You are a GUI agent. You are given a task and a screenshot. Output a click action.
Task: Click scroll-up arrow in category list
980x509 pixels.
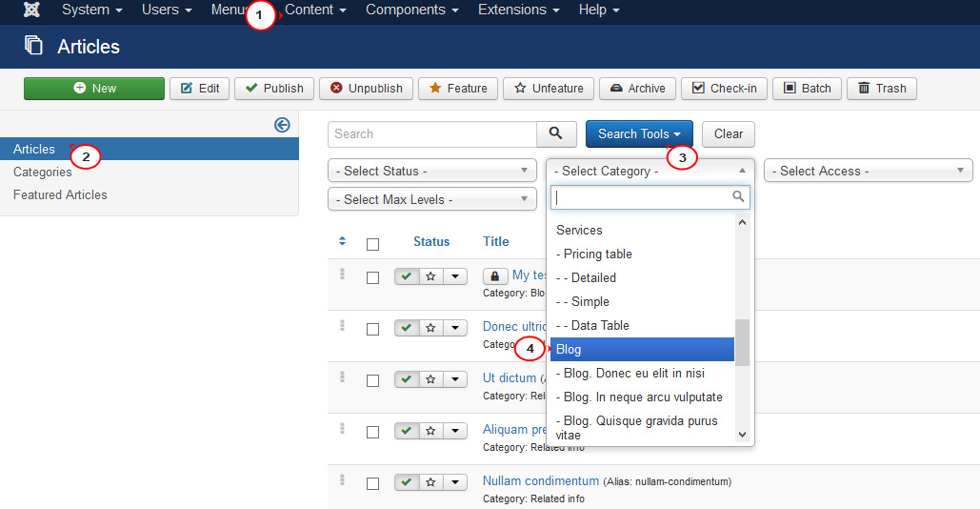pyautogui.click(x=742, y=222)
